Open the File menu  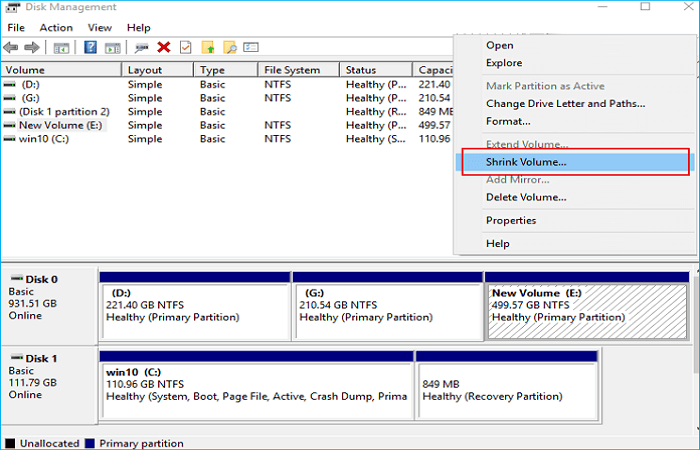[x=16, y=28]
